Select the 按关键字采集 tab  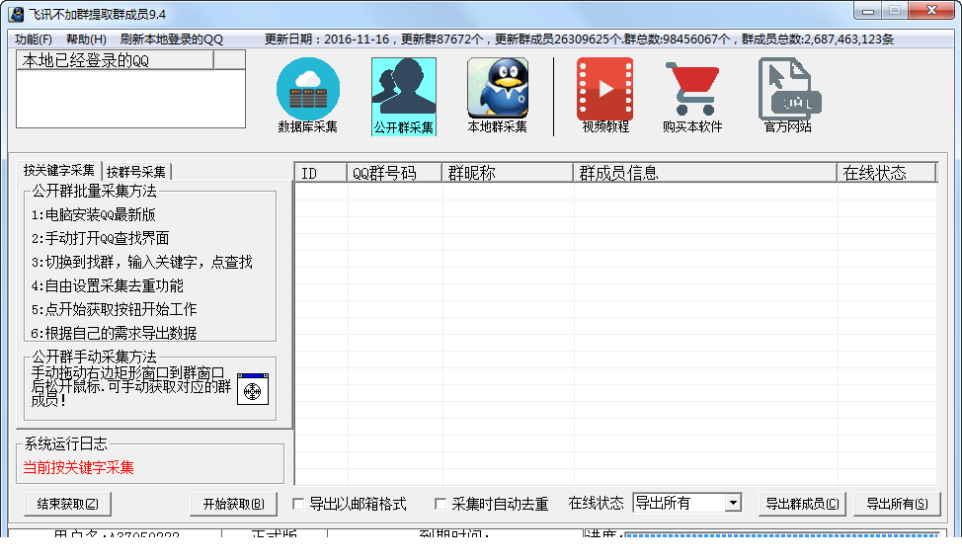point(59,171)
